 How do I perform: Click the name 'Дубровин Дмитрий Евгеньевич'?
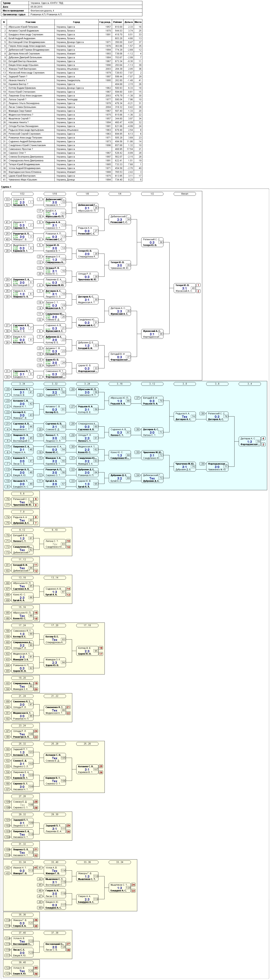25,57
